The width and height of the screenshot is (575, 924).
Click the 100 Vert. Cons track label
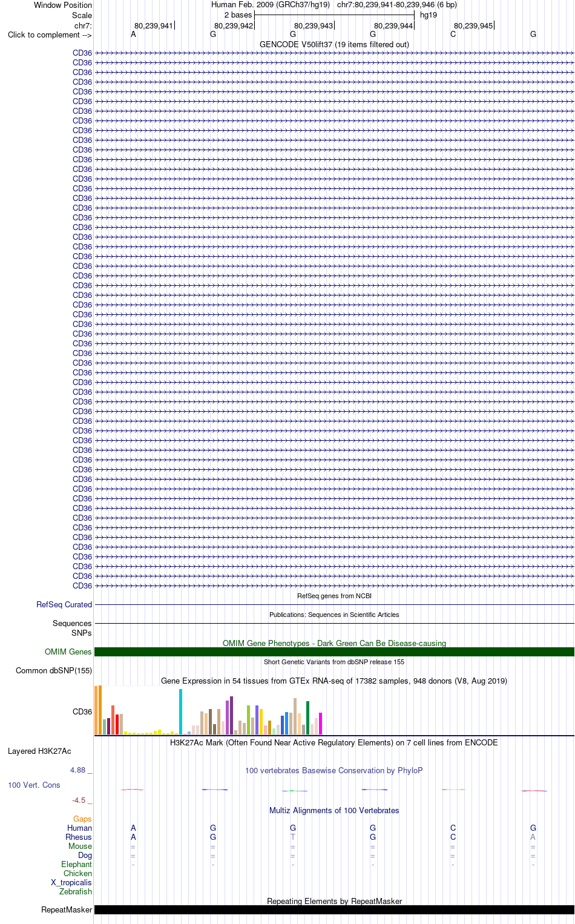tap(34, 785)
